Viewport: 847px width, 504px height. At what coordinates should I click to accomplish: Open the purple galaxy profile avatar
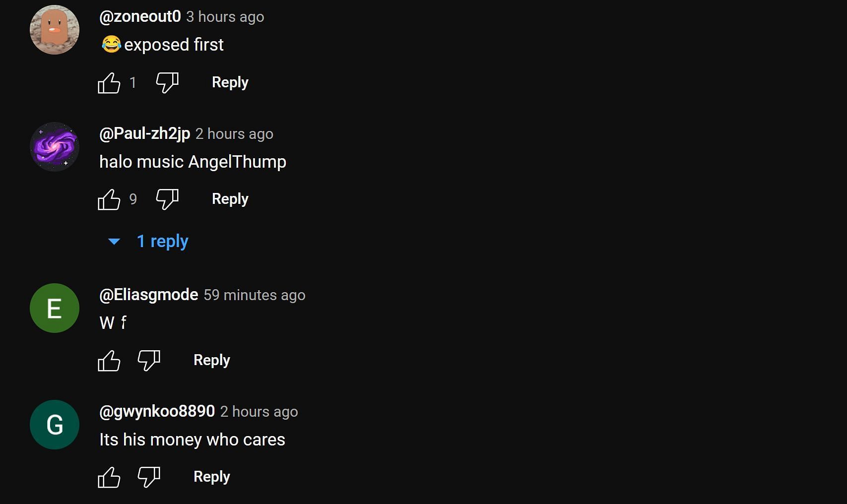[55, 147]
